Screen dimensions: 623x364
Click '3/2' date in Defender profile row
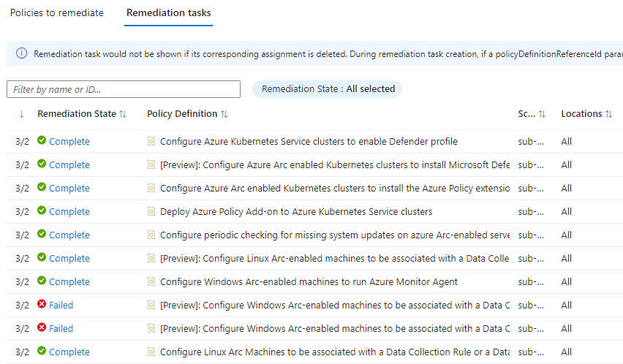[22, 142]
